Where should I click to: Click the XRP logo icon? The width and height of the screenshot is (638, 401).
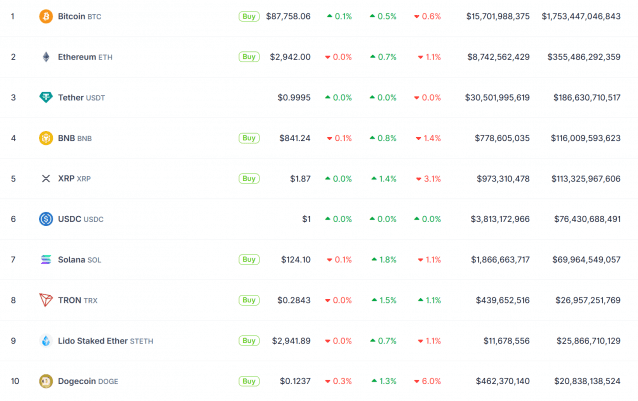click(x=45, y=178)
